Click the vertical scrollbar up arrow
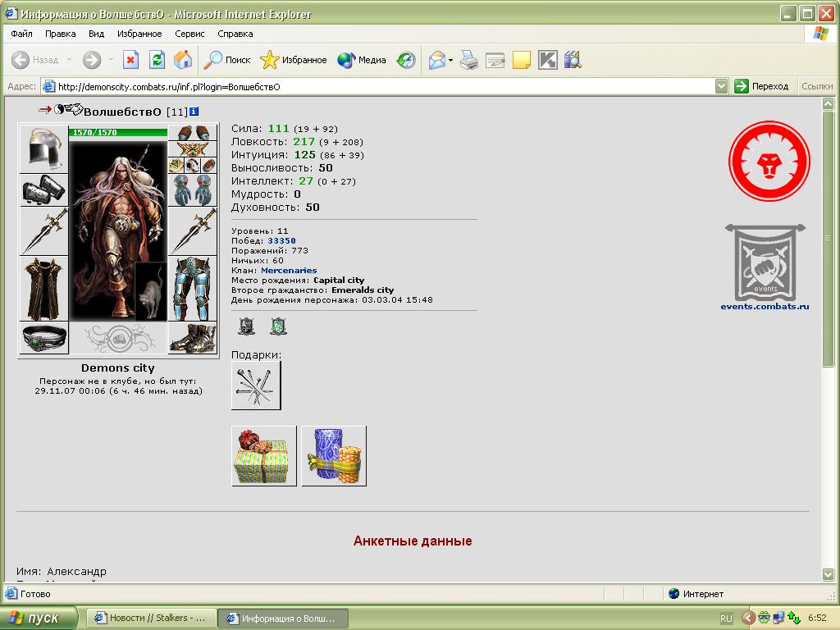The width and height of the screenshot is (840, 630). point(829,103)
